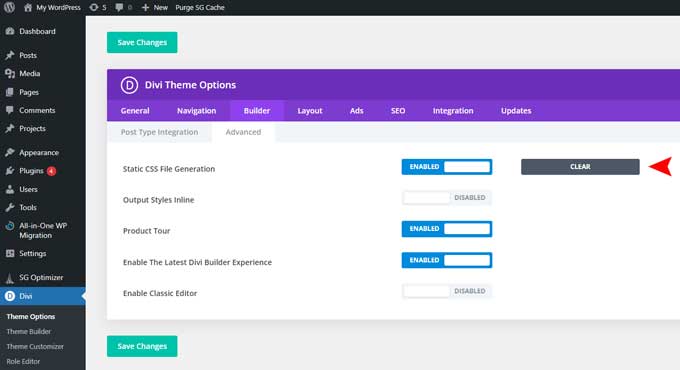Click the Media icon in sidebar
The image size is (680, 370).
coord(10,73)
